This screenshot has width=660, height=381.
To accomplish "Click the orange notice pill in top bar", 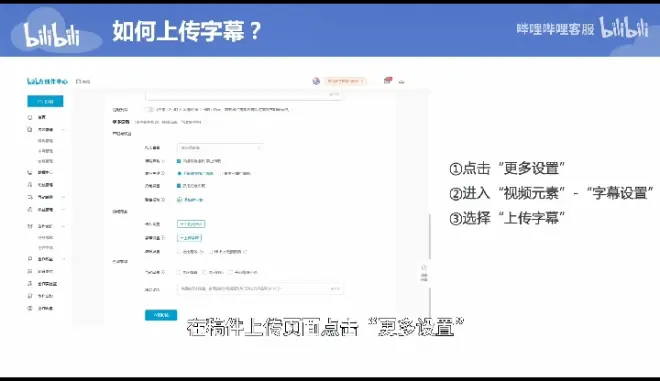I will pyautogui.click(x=345, y=81).
